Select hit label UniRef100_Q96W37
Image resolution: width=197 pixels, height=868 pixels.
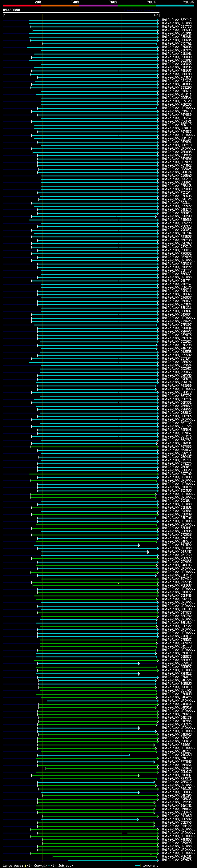[177, 297]
